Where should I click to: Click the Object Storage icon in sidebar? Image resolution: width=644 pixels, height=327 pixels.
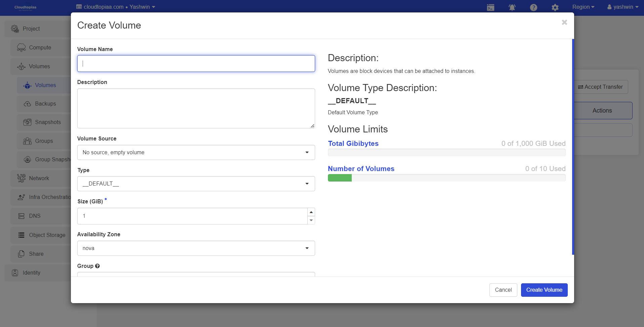[x=21, y=235]
